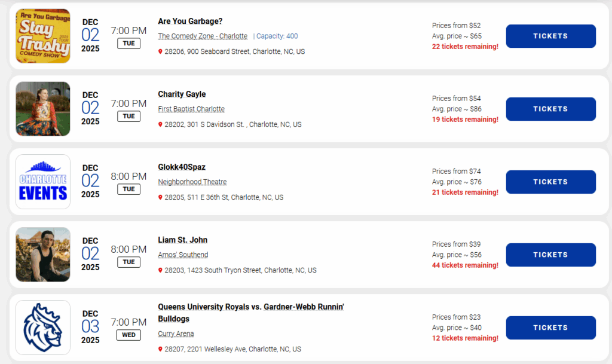Viewport: 612px width, 364px height.
Task: Click the Queens University Royals lion logo
Action: tap(43, 328)
